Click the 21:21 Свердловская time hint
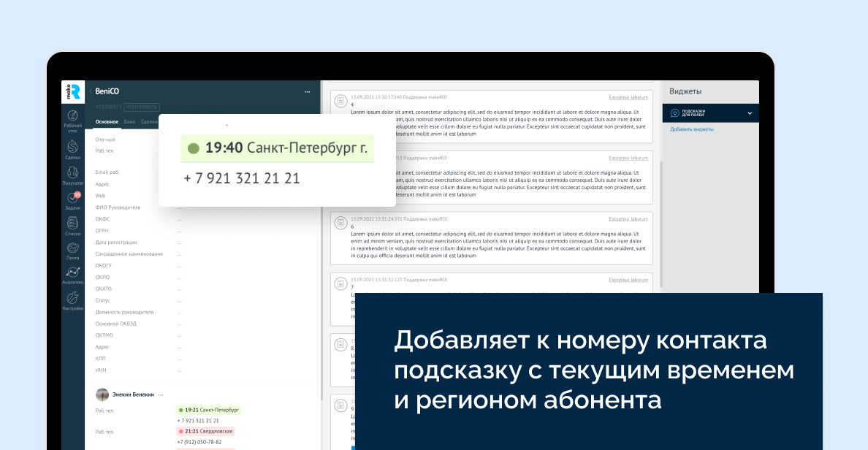This screenshot has width=868, height=450. [205, 431]
